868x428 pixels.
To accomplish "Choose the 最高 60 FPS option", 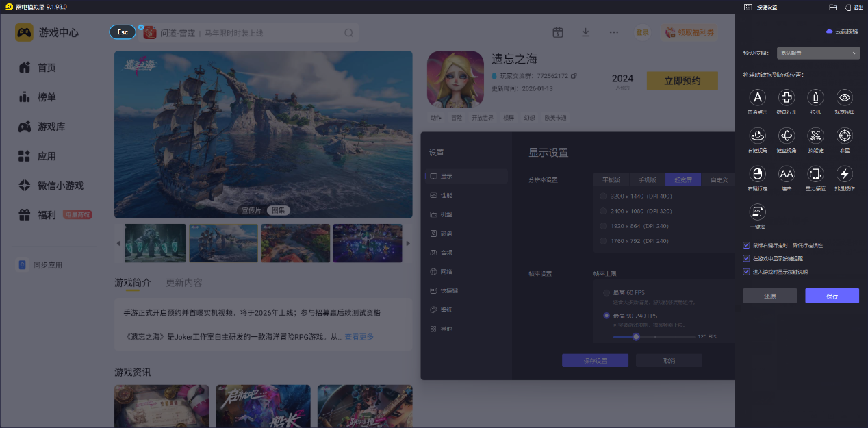I will (x=607, y=292).
